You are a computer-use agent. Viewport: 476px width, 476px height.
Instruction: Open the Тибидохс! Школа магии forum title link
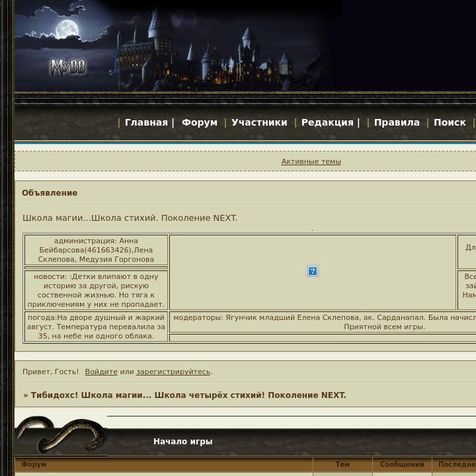(x=188, y=395)
